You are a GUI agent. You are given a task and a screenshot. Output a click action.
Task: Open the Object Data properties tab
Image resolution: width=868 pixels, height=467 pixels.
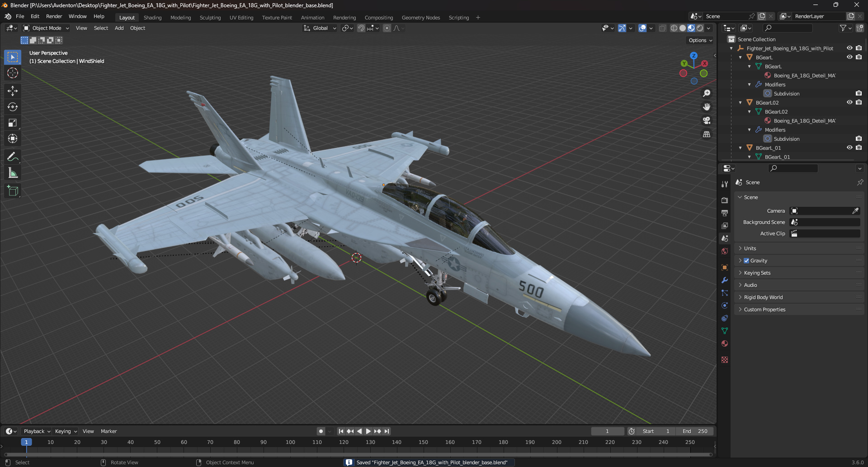[725, 331]
